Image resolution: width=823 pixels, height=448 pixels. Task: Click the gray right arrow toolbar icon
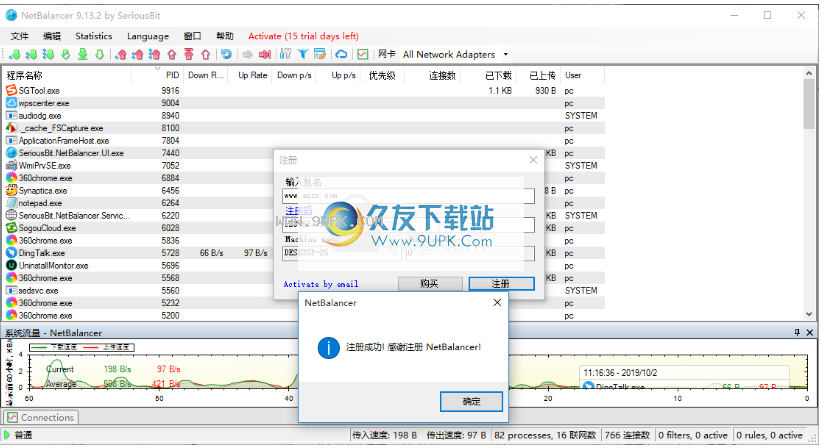click(x=247, y=54)
